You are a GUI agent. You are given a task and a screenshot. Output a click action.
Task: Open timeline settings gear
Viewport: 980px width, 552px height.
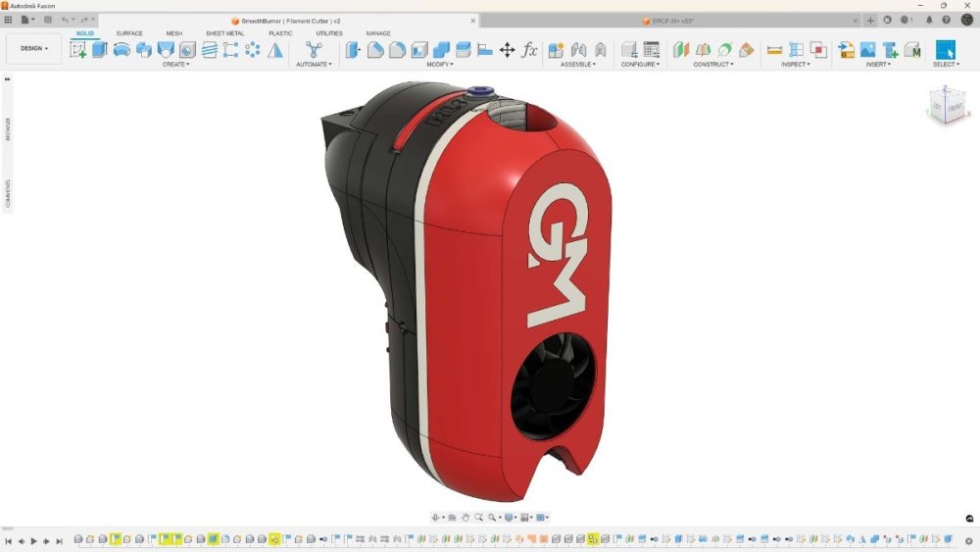[969, 541]
